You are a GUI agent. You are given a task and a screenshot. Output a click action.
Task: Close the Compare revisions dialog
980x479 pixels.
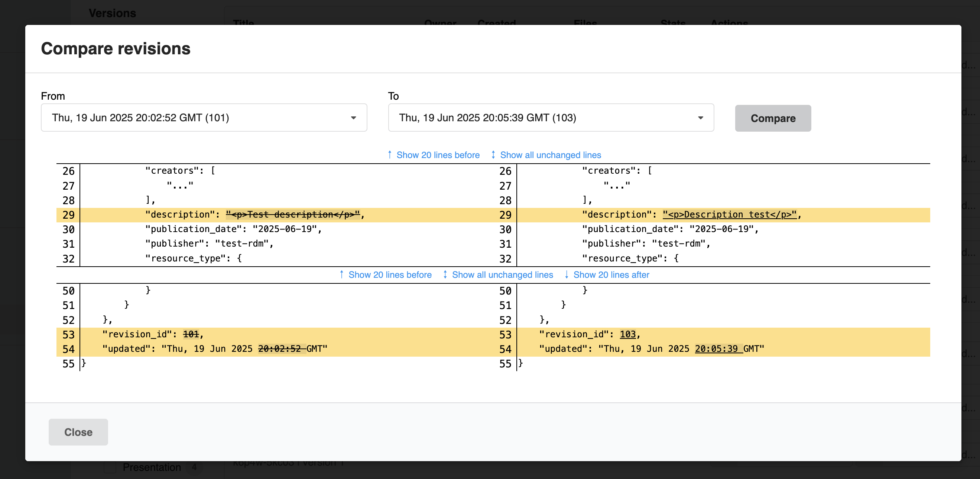click(x=78, y=432)
